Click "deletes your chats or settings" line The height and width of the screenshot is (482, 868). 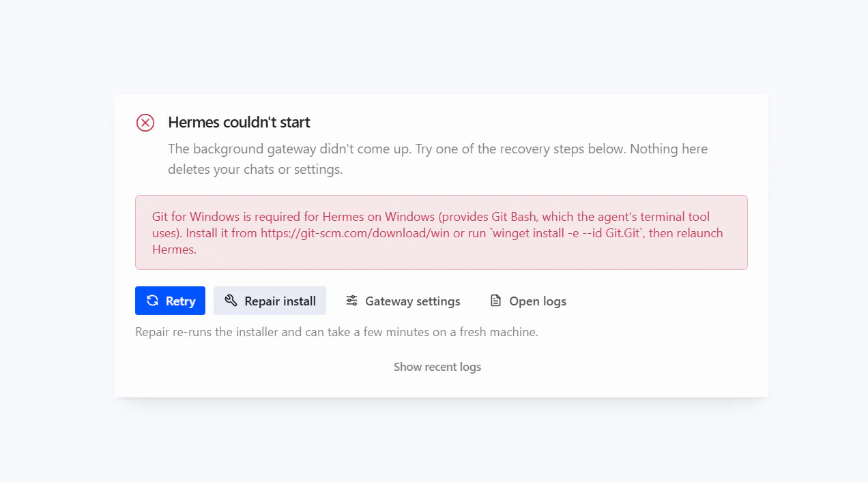point(255,169)
